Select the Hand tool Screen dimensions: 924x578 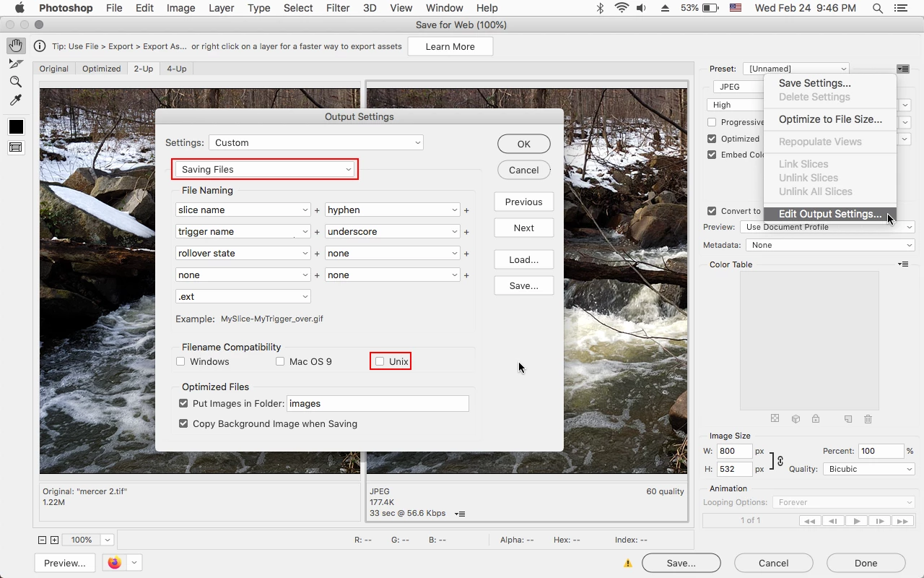[x=16, y=46]
